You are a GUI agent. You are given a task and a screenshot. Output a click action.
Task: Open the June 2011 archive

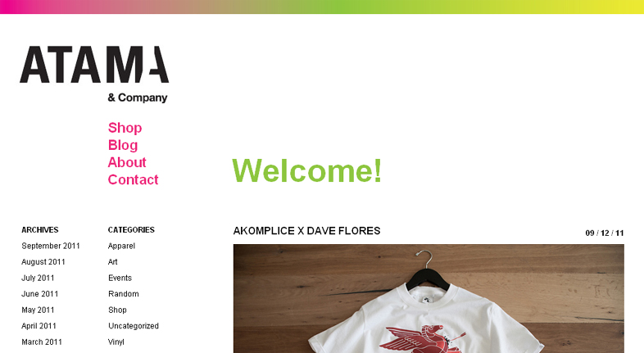[40, 294]
